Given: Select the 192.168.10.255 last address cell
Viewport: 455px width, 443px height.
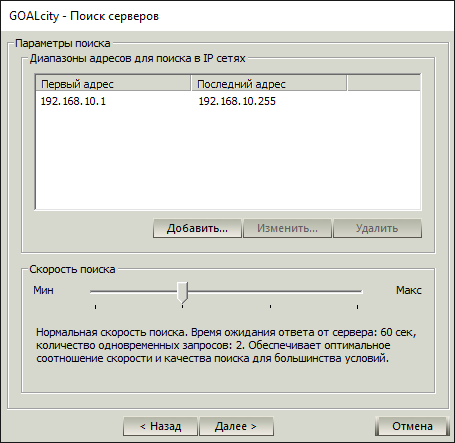Looking at the screenshot, I should click(237, 101).
